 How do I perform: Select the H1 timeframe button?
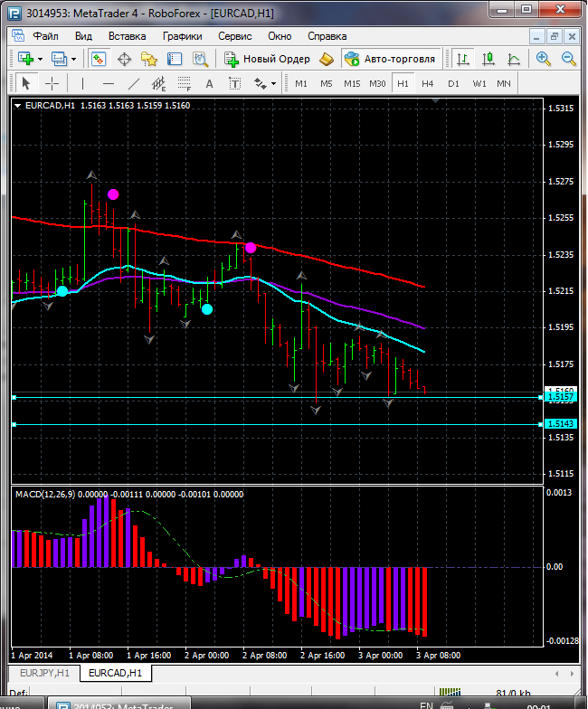click(403, 83)
